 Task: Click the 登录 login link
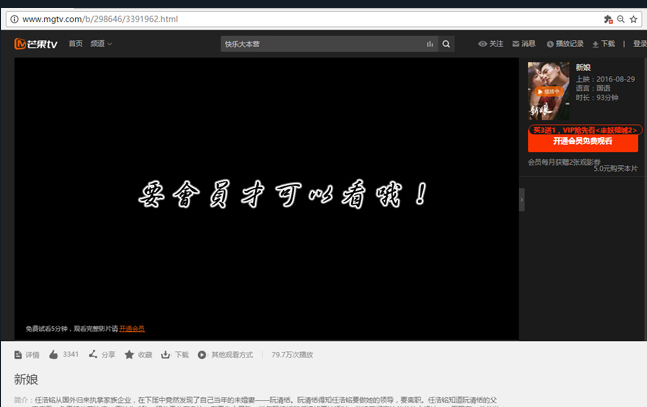640,44
